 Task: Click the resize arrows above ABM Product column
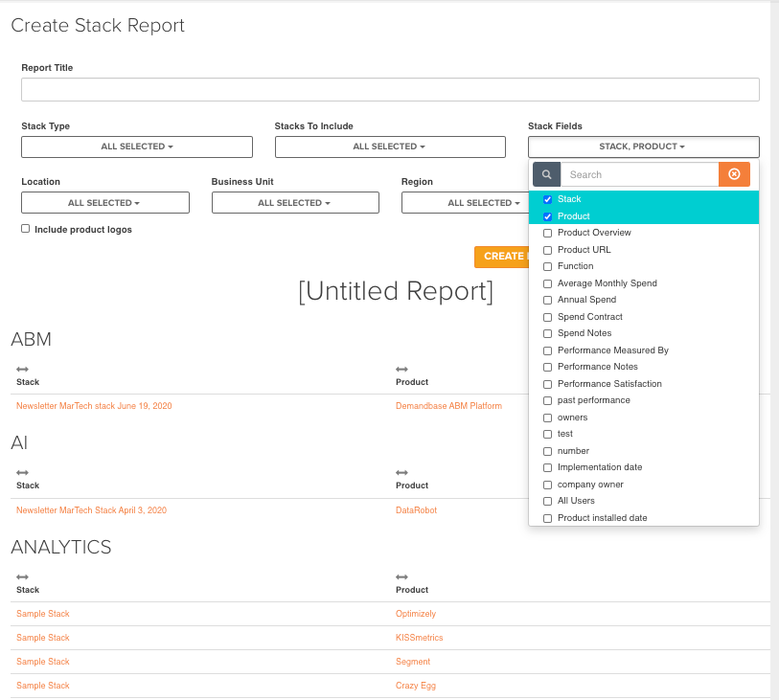tap(401, 370)
